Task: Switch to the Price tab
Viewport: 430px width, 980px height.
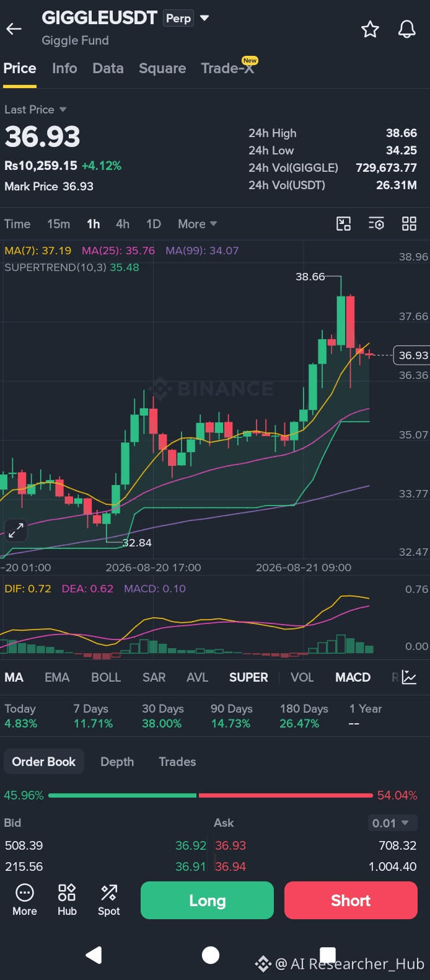Action: (x=20, y=68)
